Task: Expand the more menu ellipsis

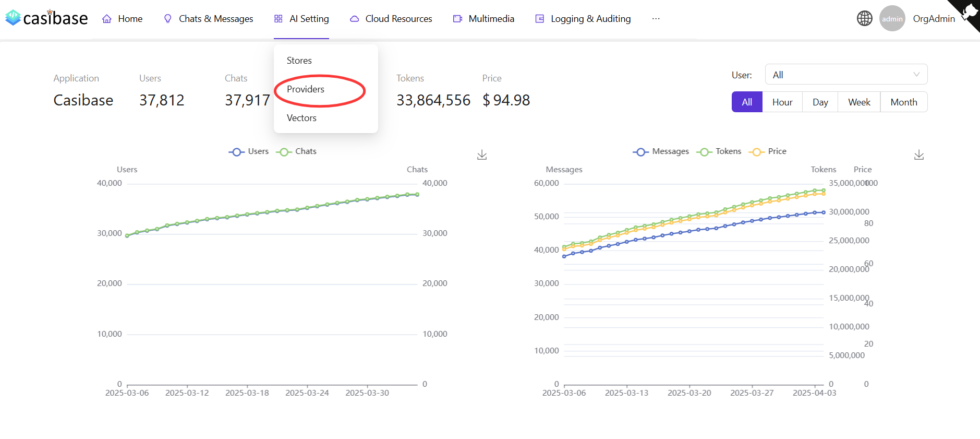Action: tap(656, 19)
